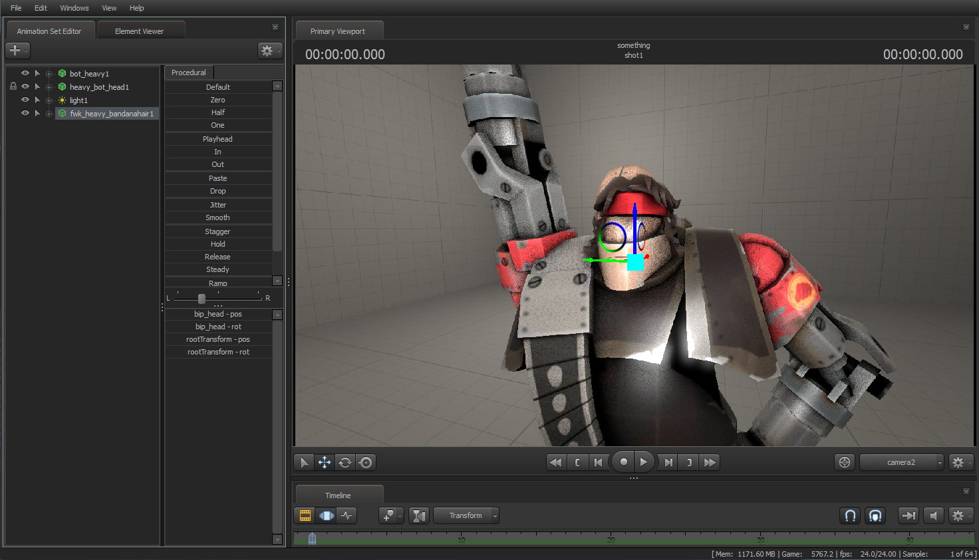The height and width of the screenshot is (560, 979).
Task: Click the yellow sun icon of light1
Action: pos(62,100)
